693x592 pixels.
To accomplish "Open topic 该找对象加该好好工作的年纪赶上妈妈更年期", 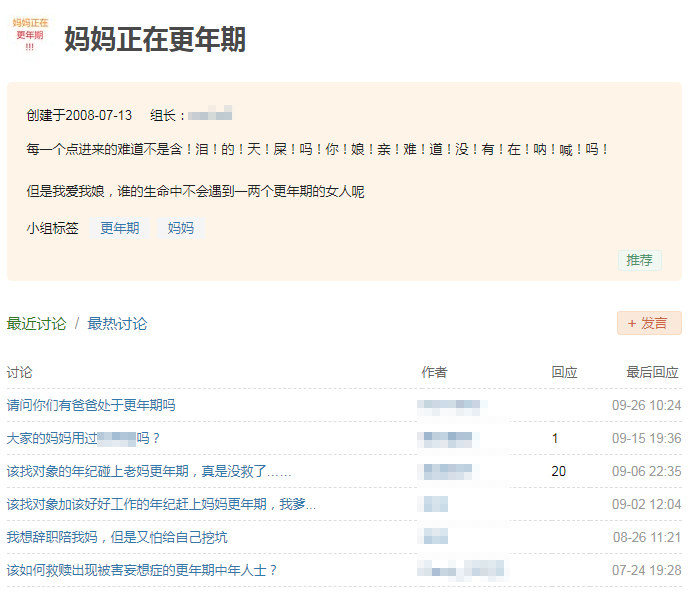I will click(x=161, y=504).
